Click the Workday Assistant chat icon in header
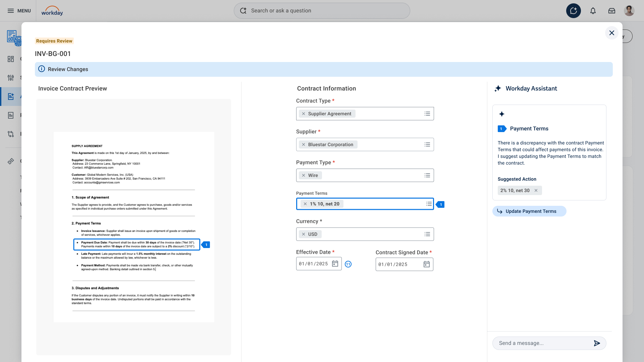Screen dimensions: 644x362 [574, 11]
